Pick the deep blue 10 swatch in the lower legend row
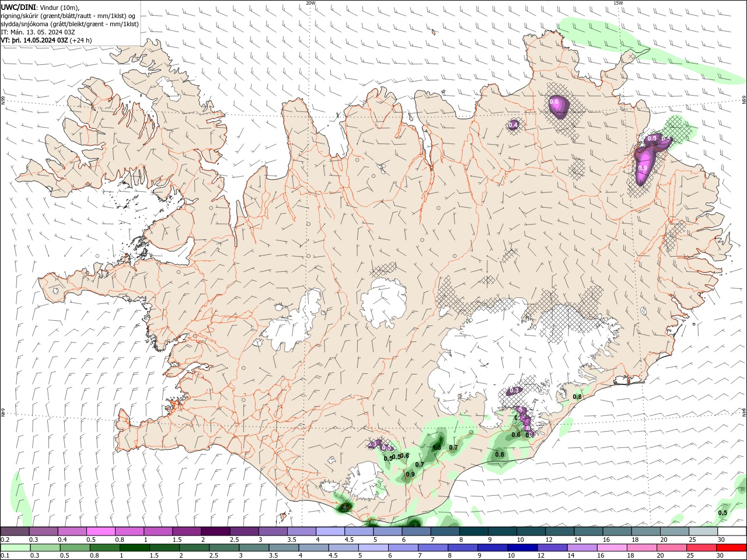 coord(522,548)
